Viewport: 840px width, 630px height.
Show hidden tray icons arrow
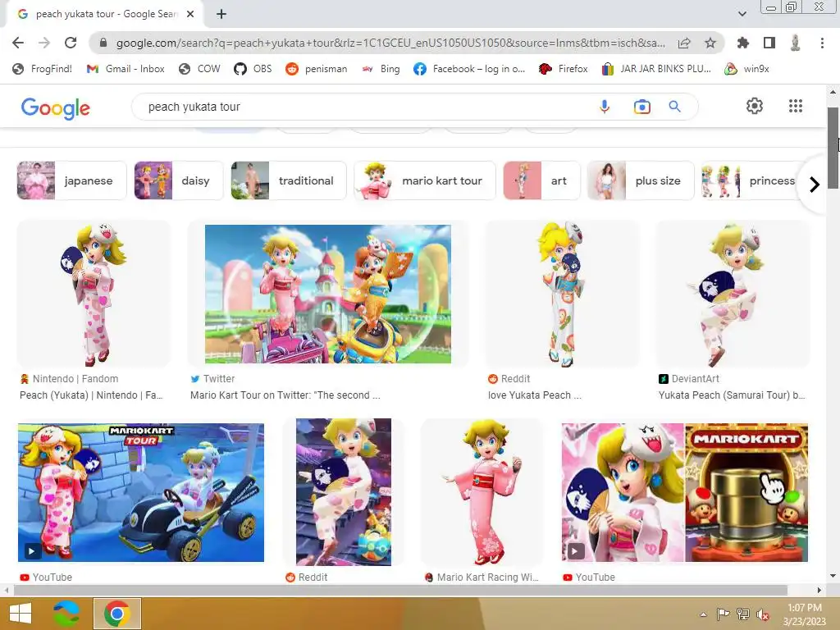pyautogui.click(x=703, y=614)
